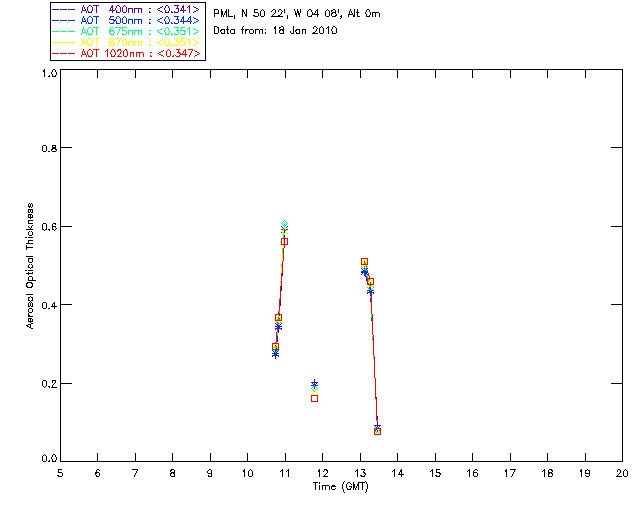Click the blue dashed line sample in legend
640x512 pixels.
pos(64,20)
